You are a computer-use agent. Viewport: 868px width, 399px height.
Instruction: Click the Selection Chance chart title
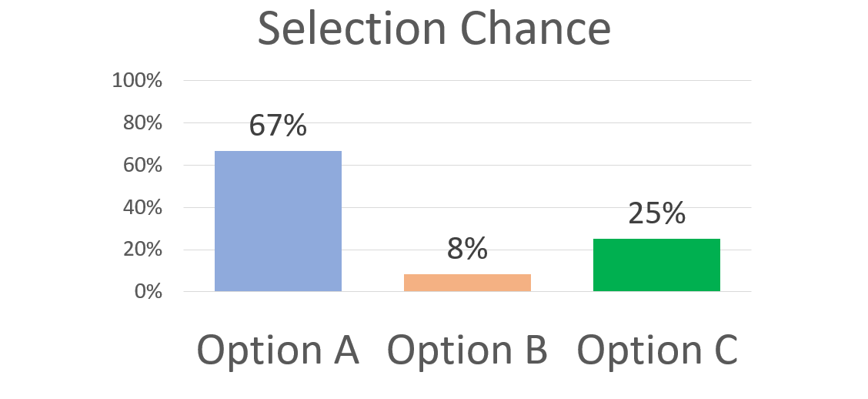pos(433,29)
